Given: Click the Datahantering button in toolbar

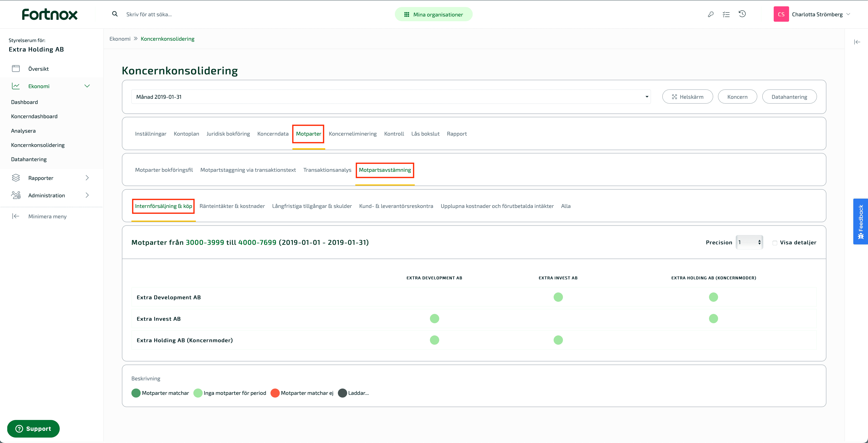Looking at the screenshot, I should click(789, 97).
